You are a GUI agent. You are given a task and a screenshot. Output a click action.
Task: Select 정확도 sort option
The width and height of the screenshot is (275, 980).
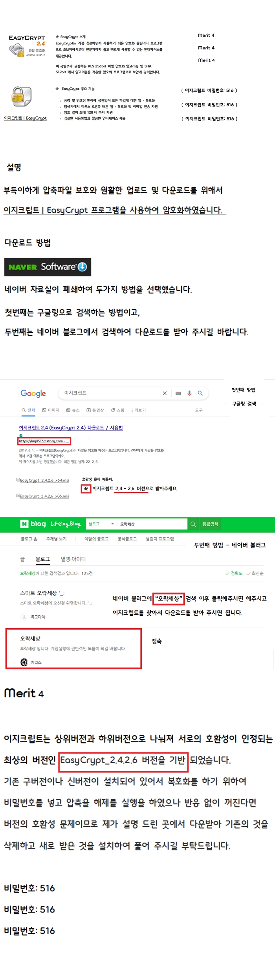pyautogui.click(x=234, y=573)
